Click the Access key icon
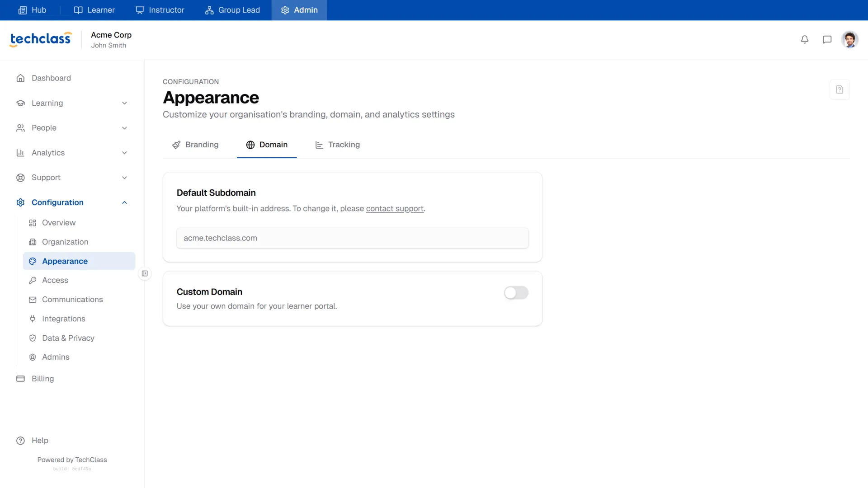The image size is (868, 488). coord(33,281)
